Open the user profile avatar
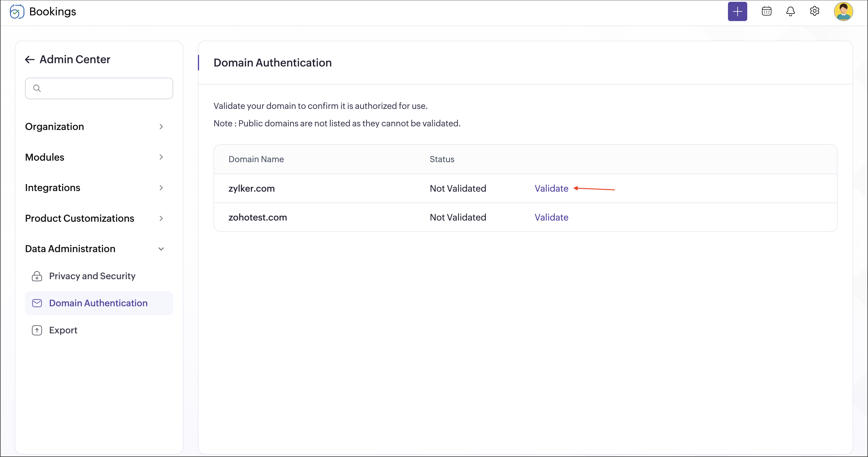868x457 pixels. pos(843,11)
